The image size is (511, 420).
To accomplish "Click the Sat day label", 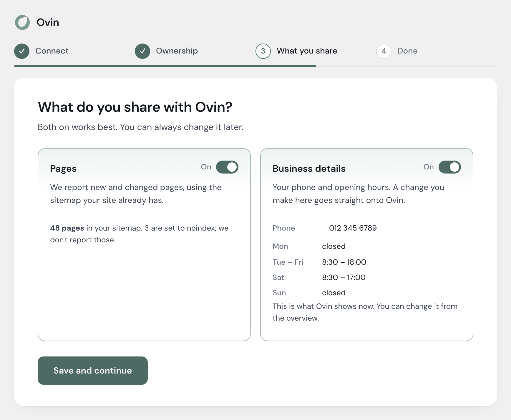I will (x=278, y=277).
